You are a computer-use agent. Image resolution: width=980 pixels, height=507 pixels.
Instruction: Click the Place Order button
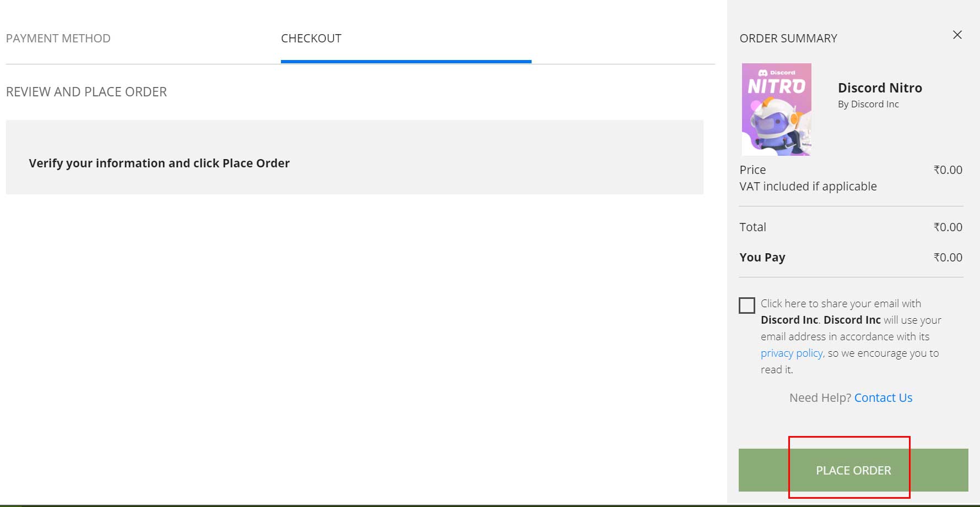(x=853, y=470)
